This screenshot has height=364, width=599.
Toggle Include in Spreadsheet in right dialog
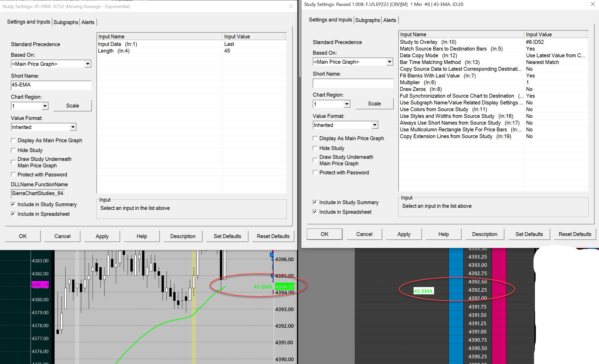315,212
